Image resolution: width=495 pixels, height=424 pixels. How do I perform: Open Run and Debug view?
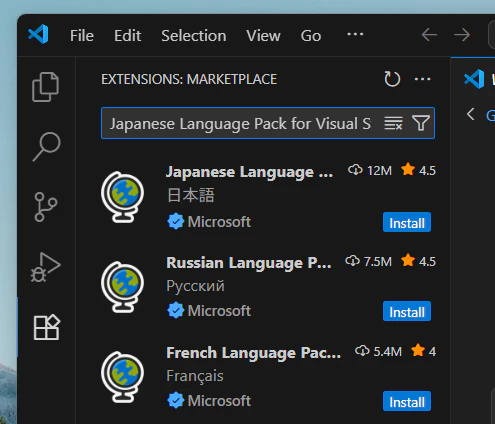[46, 267]
